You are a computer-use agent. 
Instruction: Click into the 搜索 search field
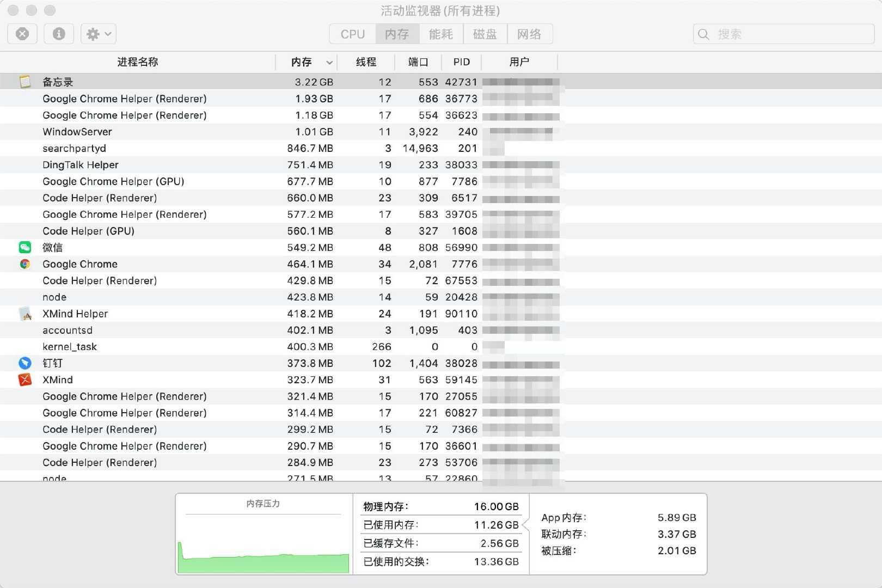[789, 34]
